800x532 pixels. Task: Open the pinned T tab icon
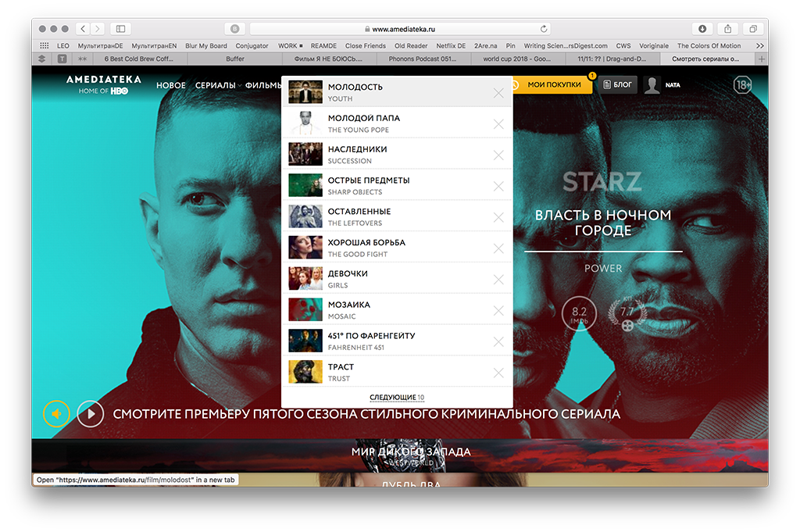(62, 59)
